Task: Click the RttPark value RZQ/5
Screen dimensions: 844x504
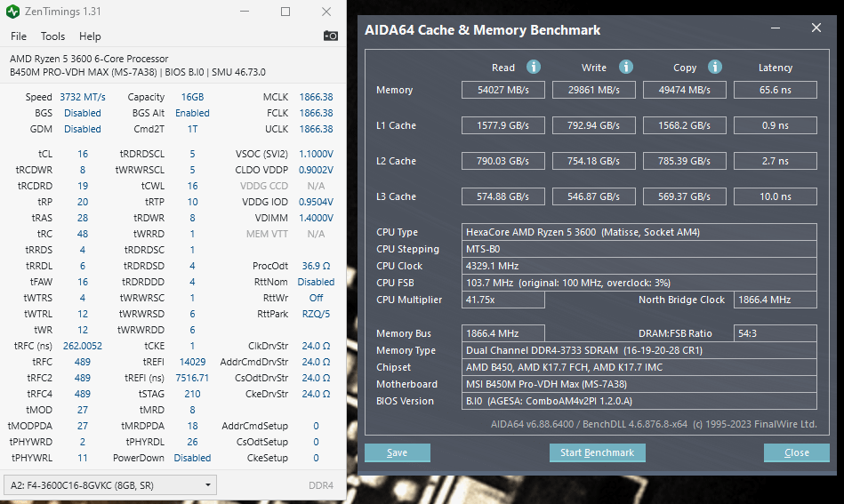Action: tap(316, 314)
